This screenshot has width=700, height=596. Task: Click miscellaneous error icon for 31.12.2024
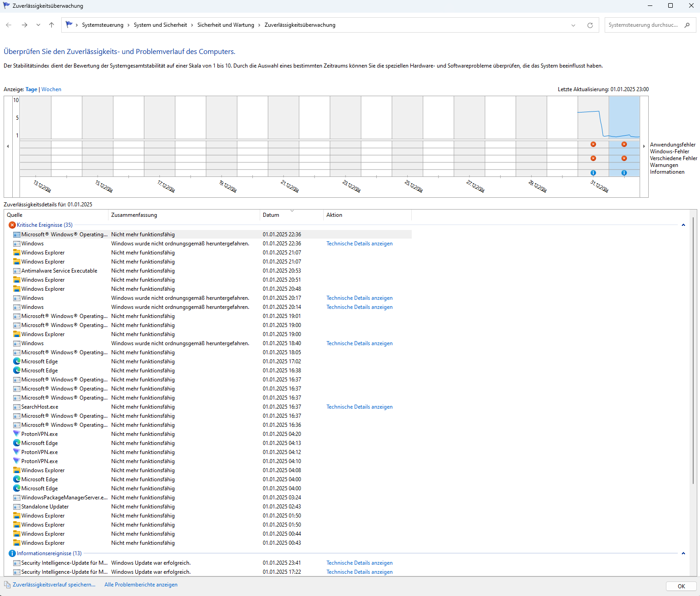coord(593,158)
